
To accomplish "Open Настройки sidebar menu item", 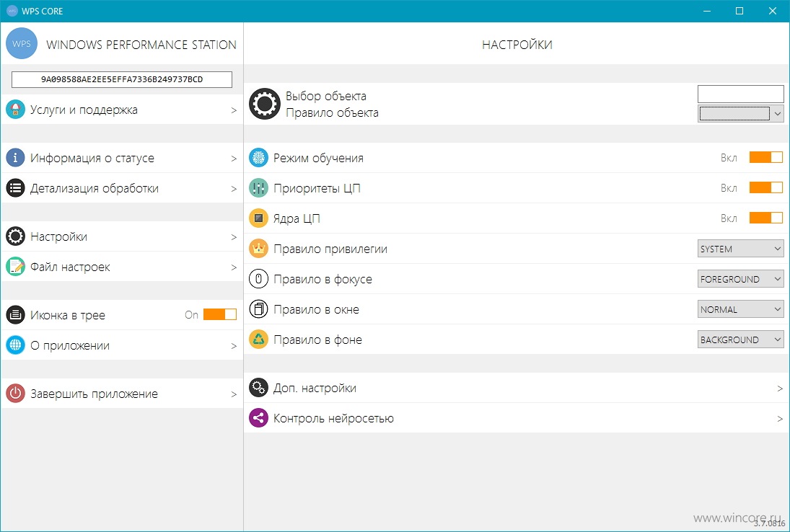I will [x=122, y=236].
